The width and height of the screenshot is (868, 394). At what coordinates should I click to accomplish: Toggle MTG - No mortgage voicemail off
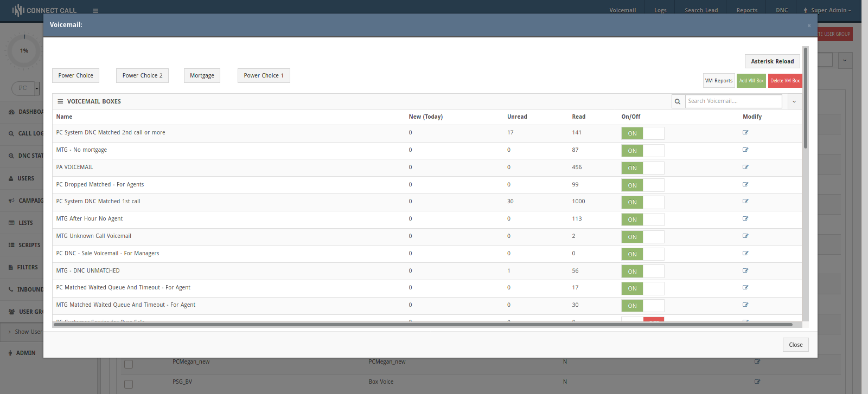[x=643, y=151]
